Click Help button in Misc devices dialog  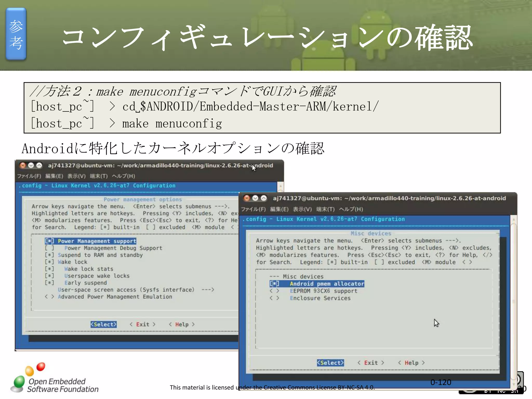[411, 363]
